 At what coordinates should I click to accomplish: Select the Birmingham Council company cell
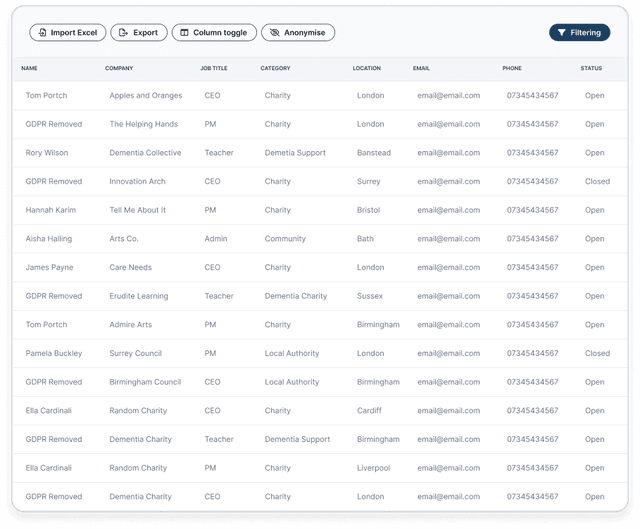tap(145, 382)
